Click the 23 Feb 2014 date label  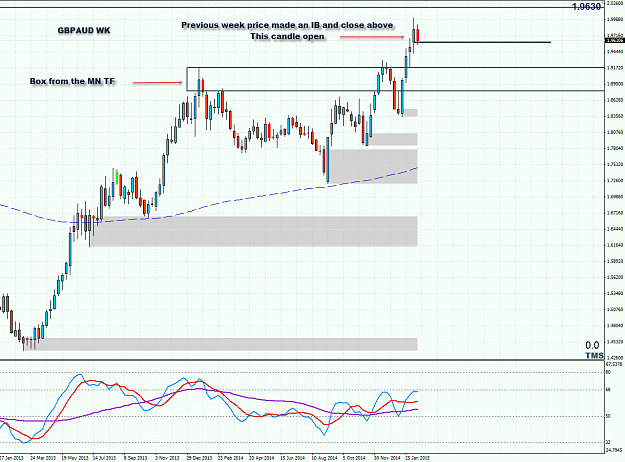pos(230,458)
